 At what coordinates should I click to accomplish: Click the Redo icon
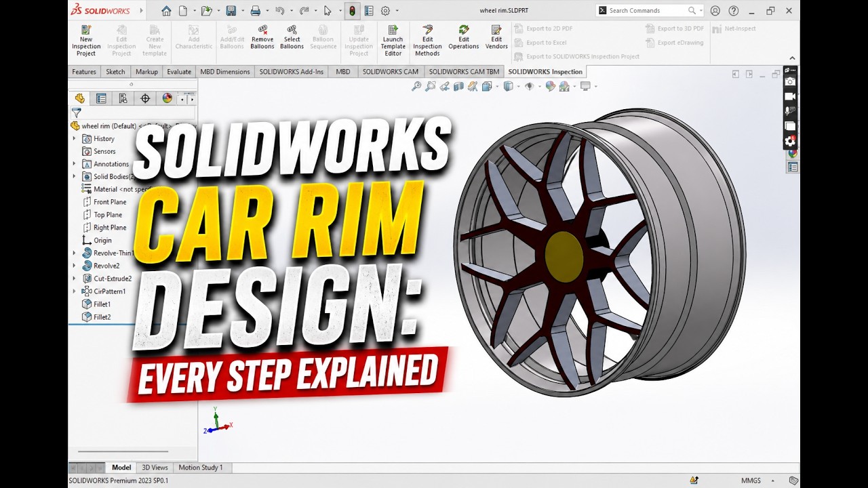click(304, 11)
